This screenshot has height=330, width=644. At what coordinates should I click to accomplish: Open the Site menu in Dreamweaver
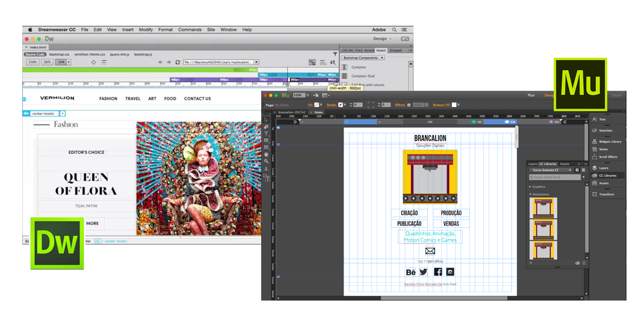(211, 29)
